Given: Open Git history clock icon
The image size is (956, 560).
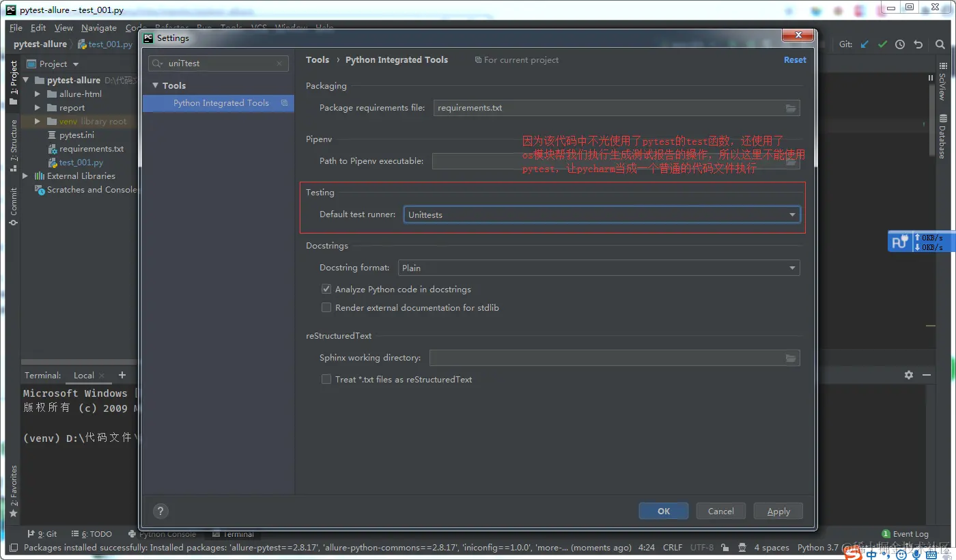Looking at the screenshot, I should click(900, 44).
